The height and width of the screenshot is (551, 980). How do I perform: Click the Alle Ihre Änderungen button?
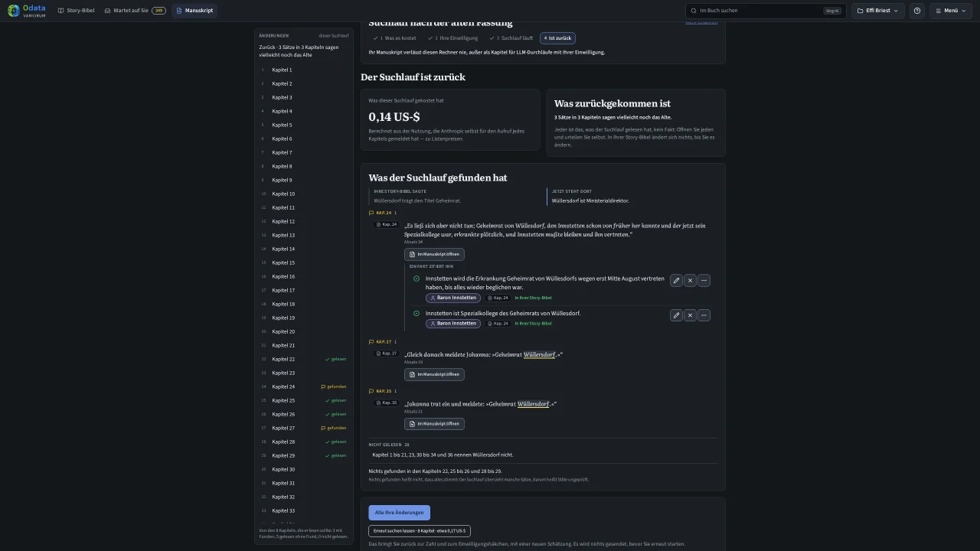click(399, 513)
